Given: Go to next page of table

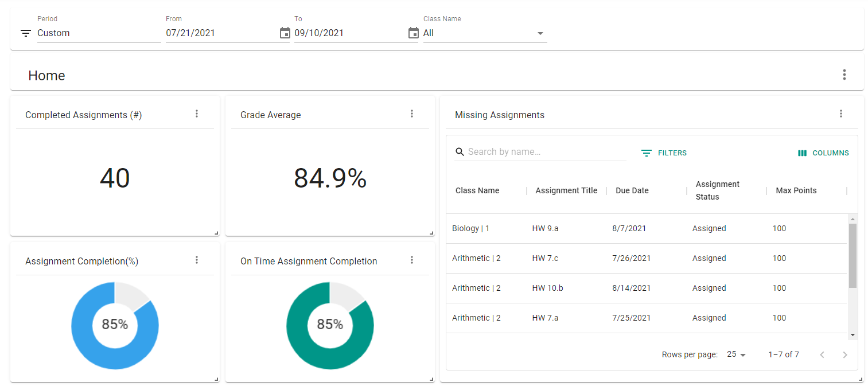Looking at the screenshot, I should point(844,354).
